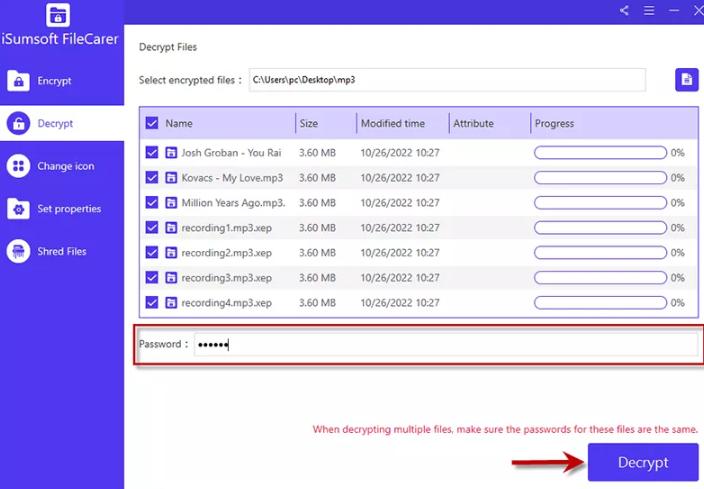Uncheck the recording2.mp3.xep checkbox
This screenshot has height=489, width=704.
[x=152, y=253]
